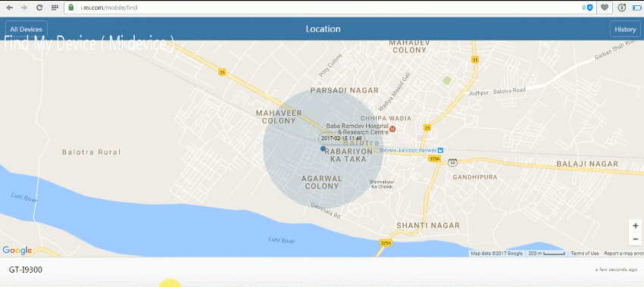Click the Baba Ramdev Hospital marker

click(x=392, y=129)
